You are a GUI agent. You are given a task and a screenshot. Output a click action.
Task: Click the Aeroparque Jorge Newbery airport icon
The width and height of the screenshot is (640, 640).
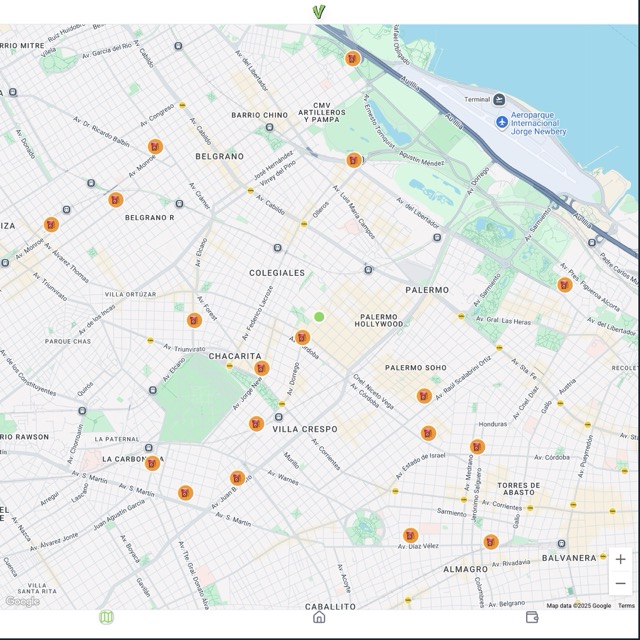502,122
